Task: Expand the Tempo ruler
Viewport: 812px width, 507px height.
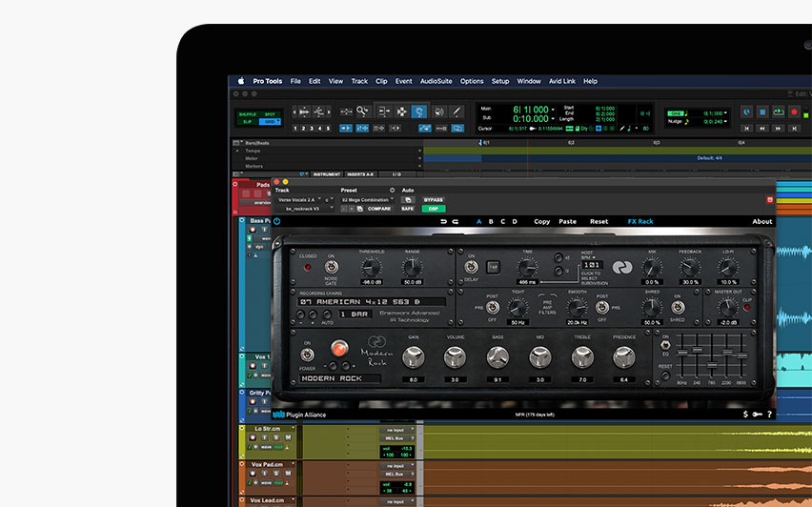Action: (237, 151)
